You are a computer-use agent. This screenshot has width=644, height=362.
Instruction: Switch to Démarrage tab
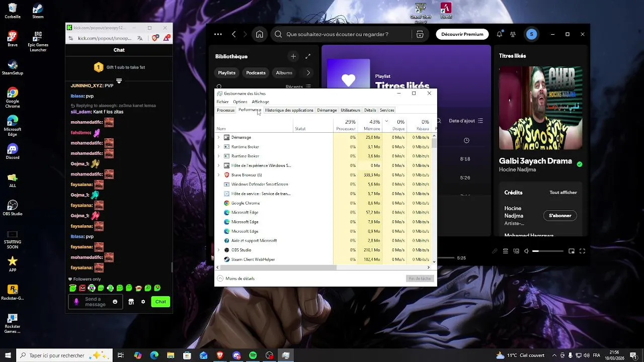[x=327, y=110]
